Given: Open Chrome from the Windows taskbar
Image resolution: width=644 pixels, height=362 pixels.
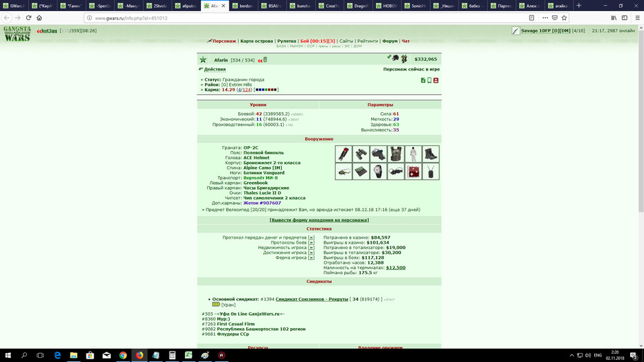Looking at the screenshot, I should click(123, 356).
